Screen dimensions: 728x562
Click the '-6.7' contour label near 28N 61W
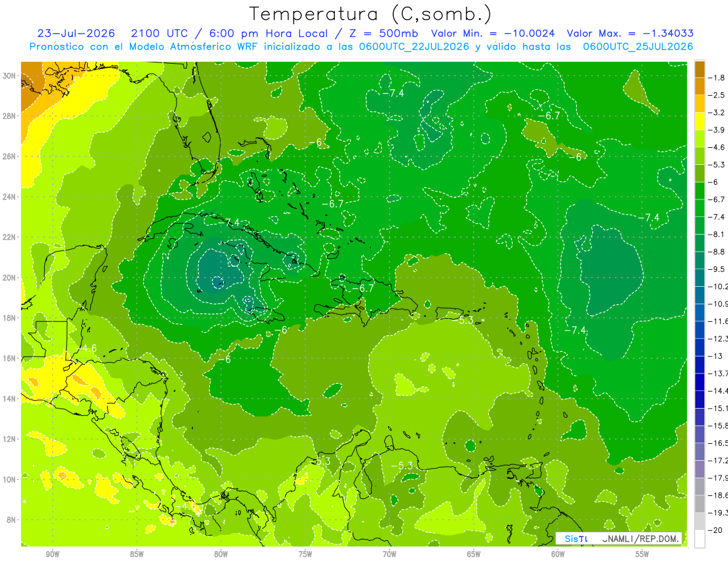(549, 116)
